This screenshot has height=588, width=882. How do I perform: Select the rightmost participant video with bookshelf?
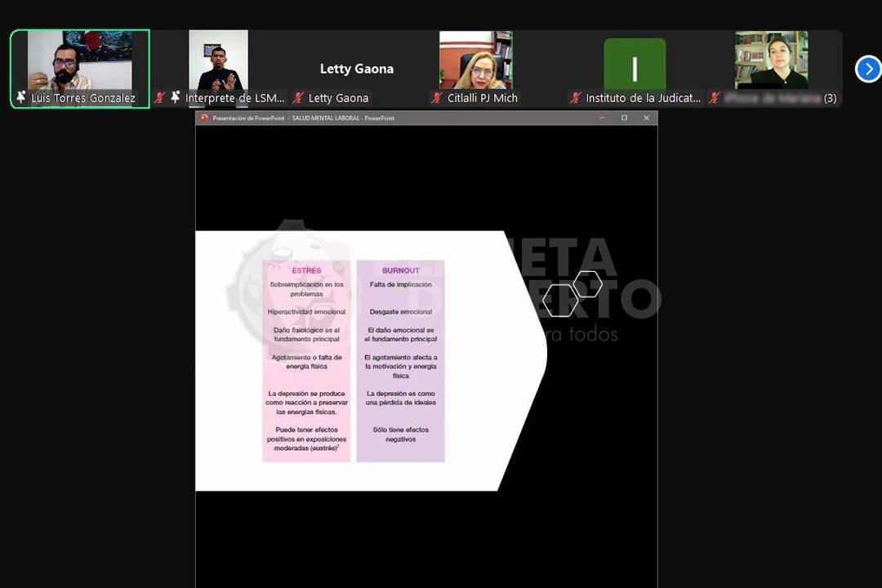771,61
